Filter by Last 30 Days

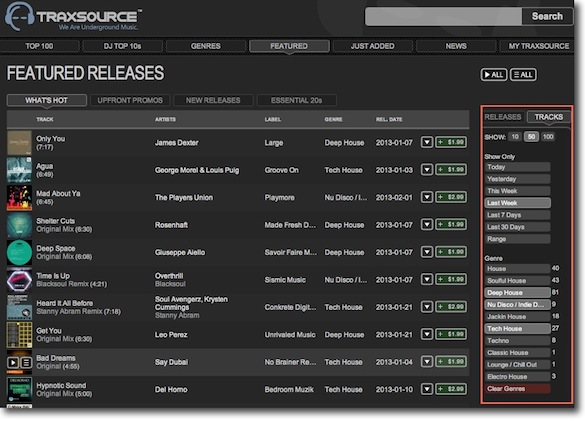[517, 227]
